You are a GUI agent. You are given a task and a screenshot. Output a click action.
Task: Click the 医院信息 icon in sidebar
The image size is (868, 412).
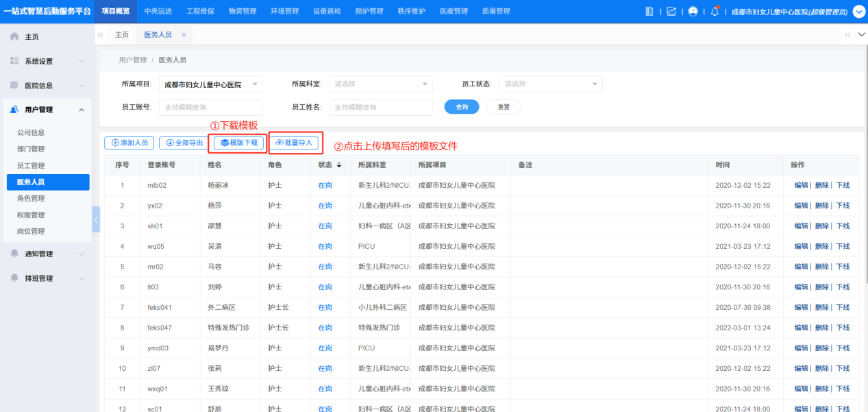[x=14, y=86]
